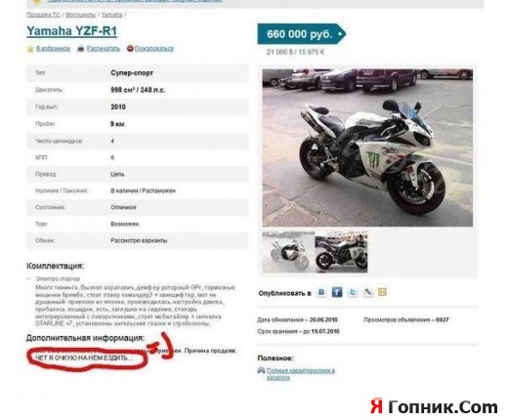Image resolution: width=508 pixels, height=420 pixels.
Task: View the main white motorcycle photo
Action: pyautogui.click(x=367, y=147)
